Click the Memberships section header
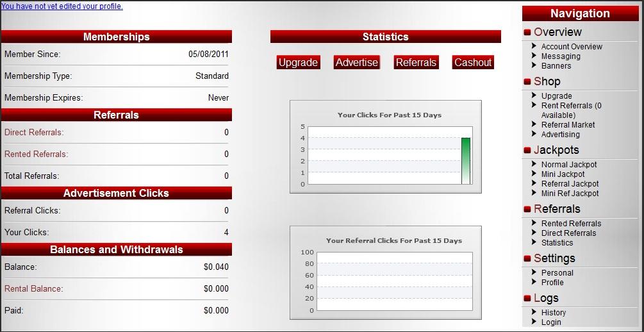The height and width of the screenshot is (332, 644). [x=117, y=37]
